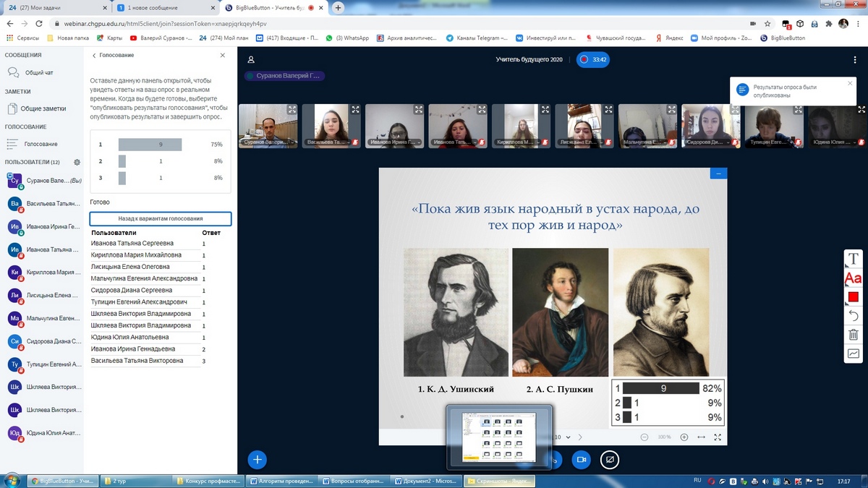Expand Тупицин webcam to fullscreen
This screenshot has width=868, height=488.
coord(798,110)
